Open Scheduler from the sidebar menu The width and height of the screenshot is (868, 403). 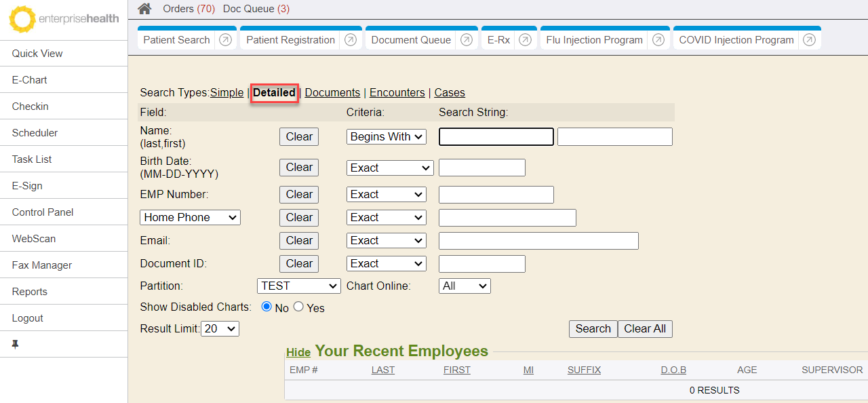(35, 133)
